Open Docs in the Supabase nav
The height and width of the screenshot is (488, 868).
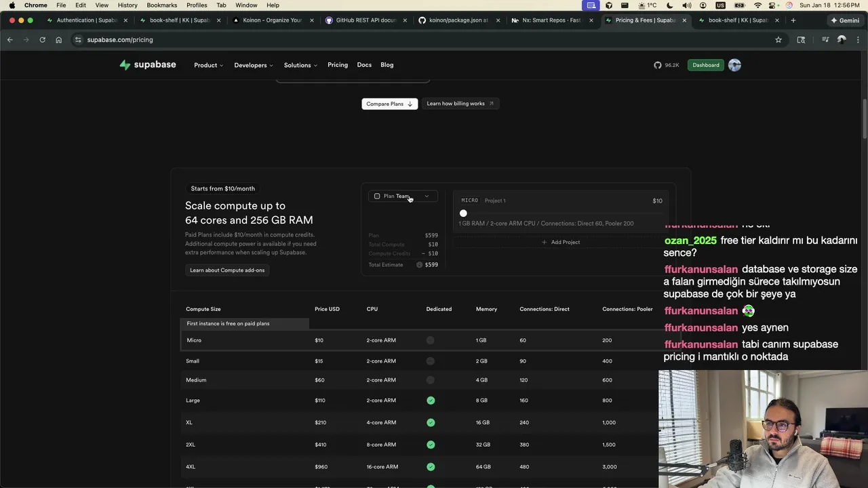point(364,65)
